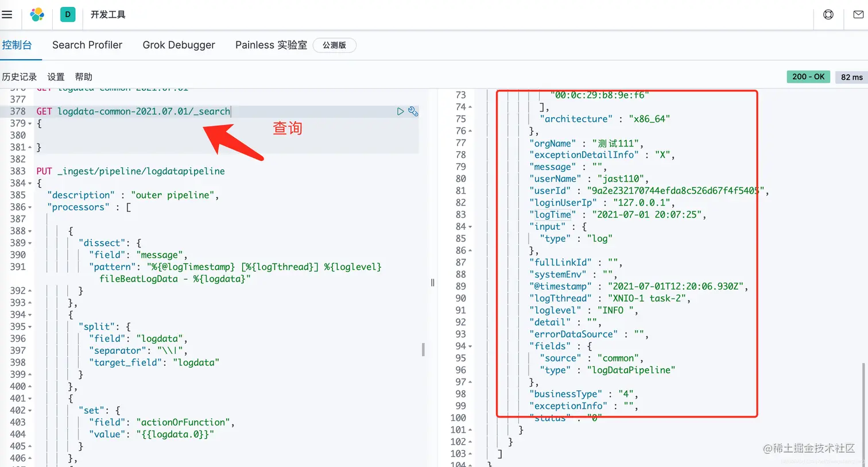The width and height of the screenshot is (868, 467).
Task: Click the 公测版 beta badge
Action: pyautogui.click(x=334, y=45)
